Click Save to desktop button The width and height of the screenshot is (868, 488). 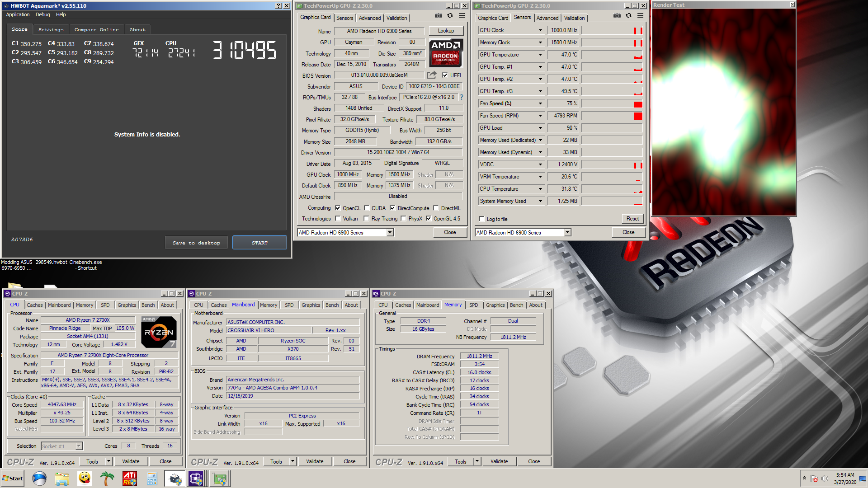[x=196, y=243]
